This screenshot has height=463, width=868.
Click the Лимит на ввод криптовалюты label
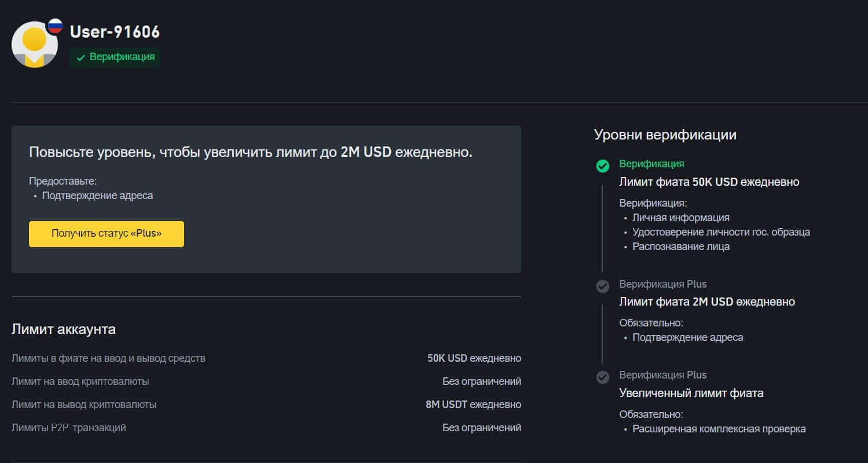(80, 381)
